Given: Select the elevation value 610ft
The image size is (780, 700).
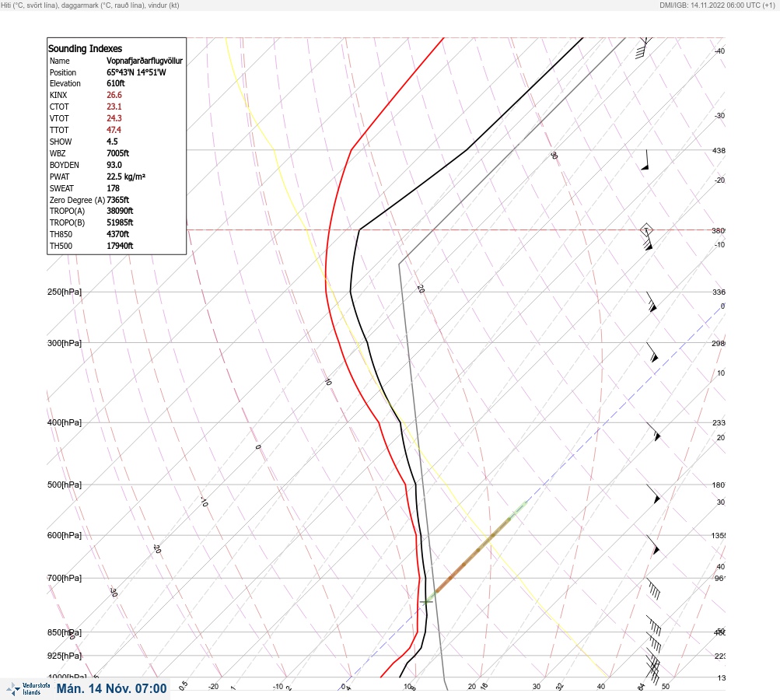Looking at the screenshot, I should [115, 83].
